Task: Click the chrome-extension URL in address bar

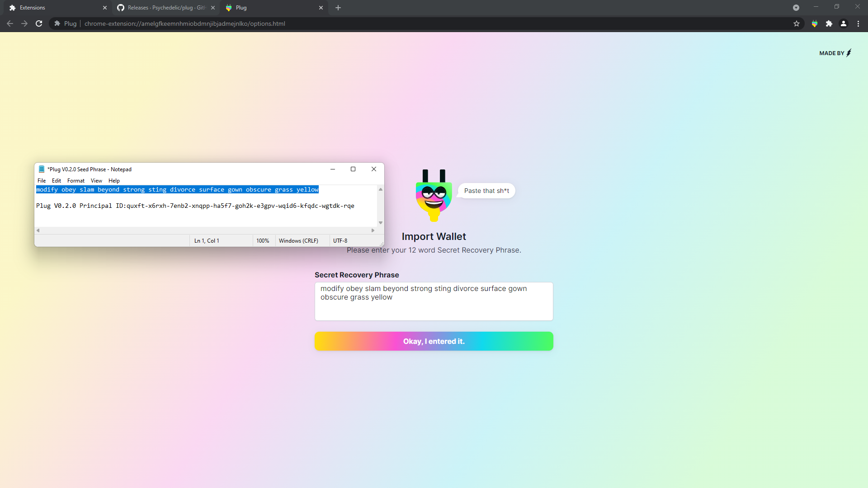Action: pyautogui.click(x=184, y=23)
